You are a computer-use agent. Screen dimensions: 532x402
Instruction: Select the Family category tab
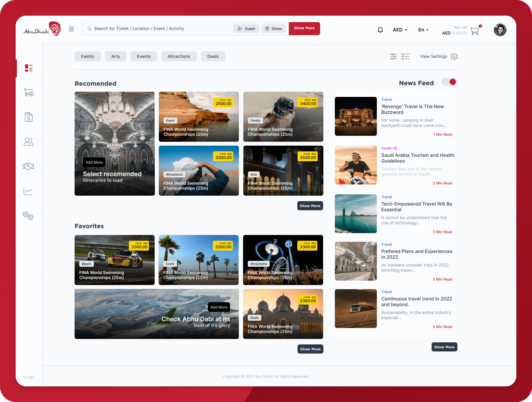tap(88, 57)
